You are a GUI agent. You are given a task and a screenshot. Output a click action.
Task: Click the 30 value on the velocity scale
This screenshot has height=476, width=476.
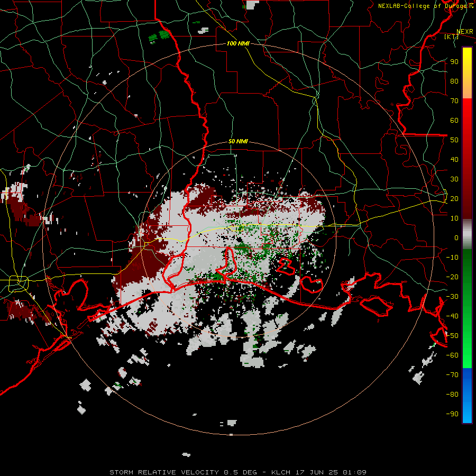454,179
